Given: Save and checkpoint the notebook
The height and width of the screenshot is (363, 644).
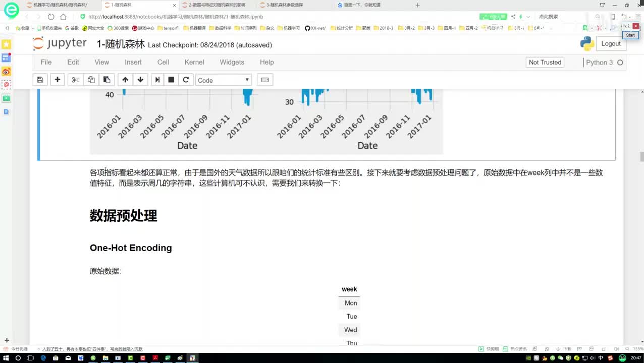Looking at the screenshot, I should pos(40,80).
